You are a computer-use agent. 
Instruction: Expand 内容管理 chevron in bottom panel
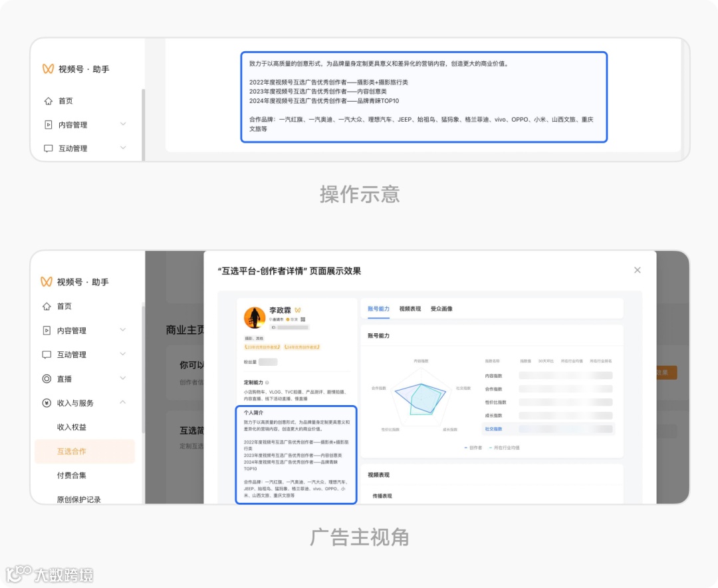123,330
